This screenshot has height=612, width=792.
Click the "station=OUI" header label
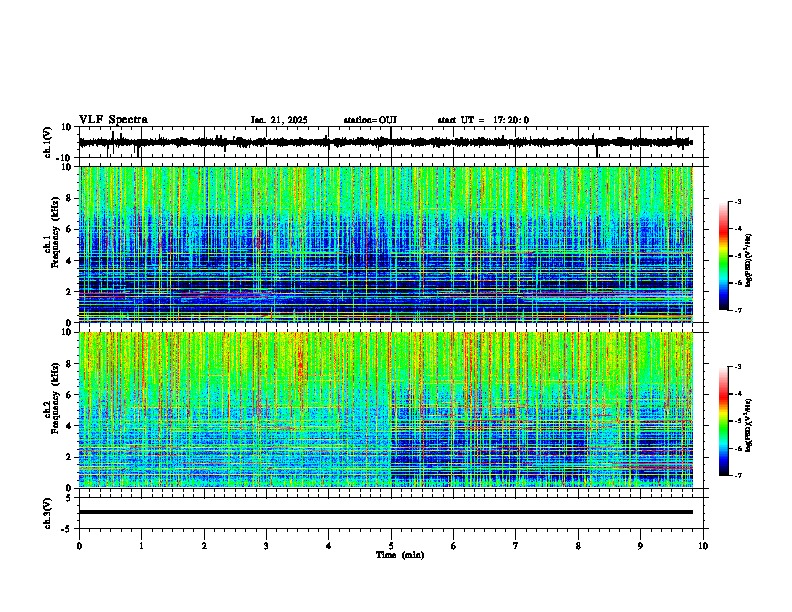pyautogui.click(x=370, y=120)
